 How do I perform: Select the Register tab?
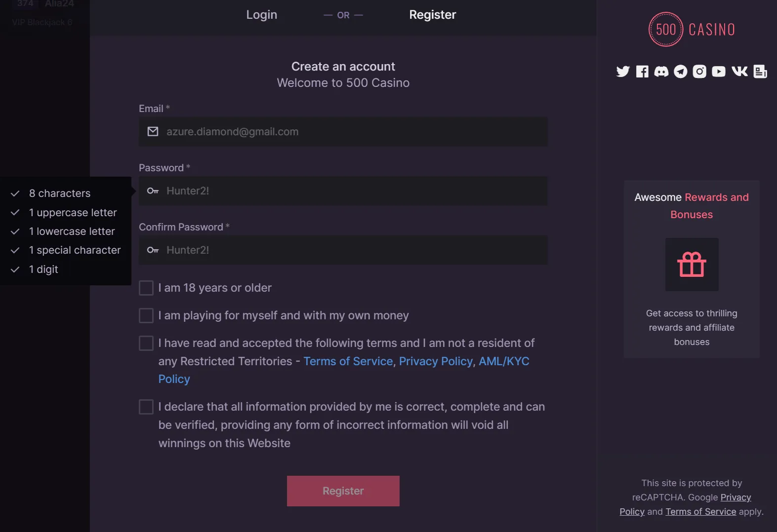[x=432, y=15]
